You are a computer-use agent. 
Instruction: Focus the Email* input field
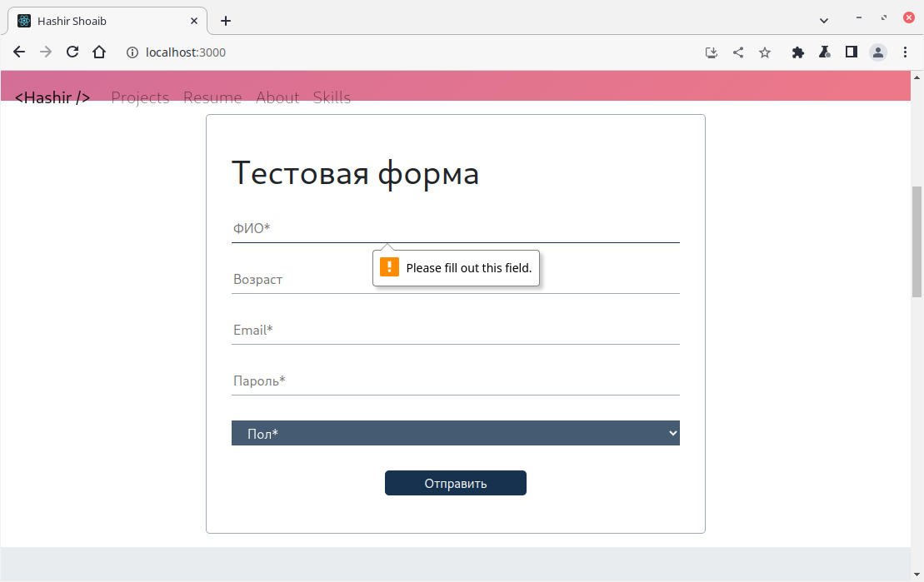(x=456, y=330)
